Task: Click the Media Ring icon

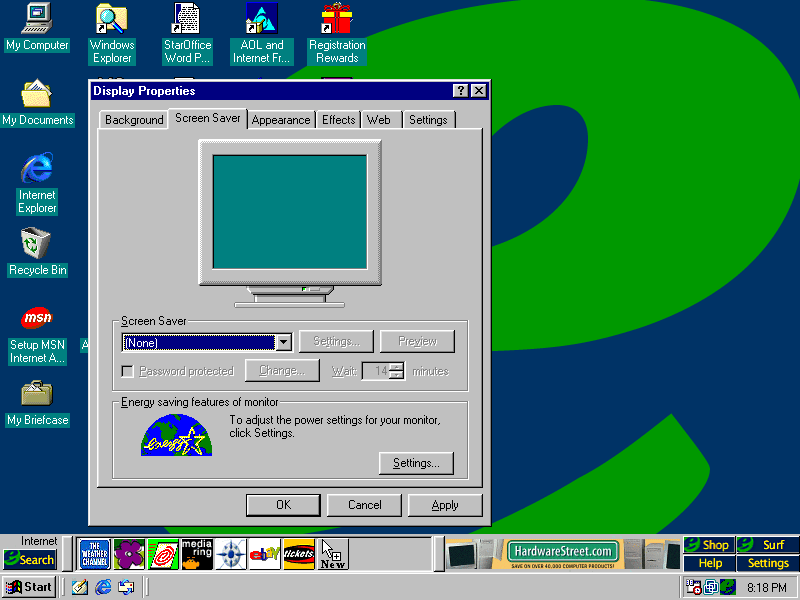Action: pyautogui.click(x=197, y=554)
